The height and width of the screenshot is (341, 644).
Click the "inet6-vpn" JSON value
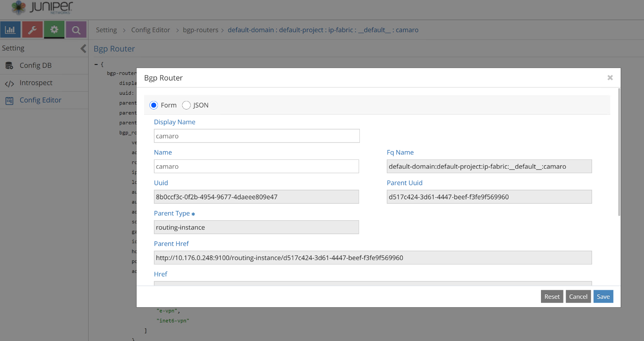click(173, 321)
